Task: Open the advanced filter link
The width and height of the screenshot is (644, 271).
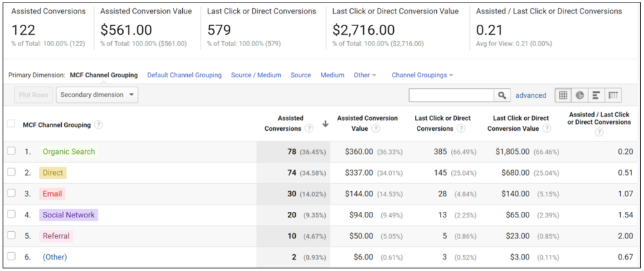Action: point(530,95)
